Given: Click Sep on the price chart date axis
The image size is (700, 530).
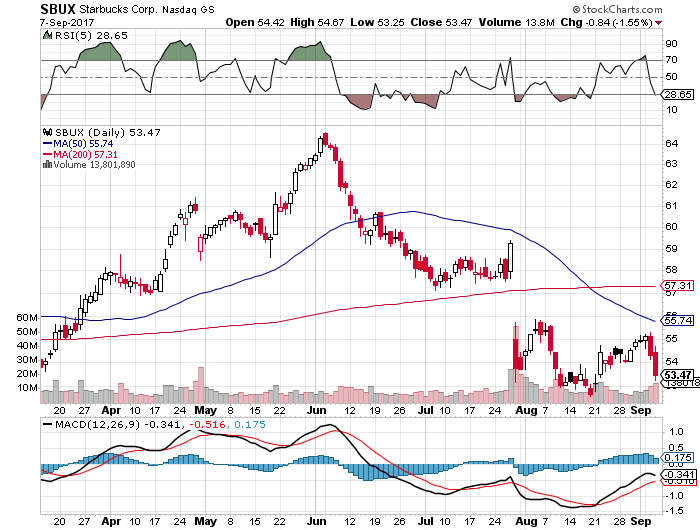Looking at the screenshot, I should (641, 410).
